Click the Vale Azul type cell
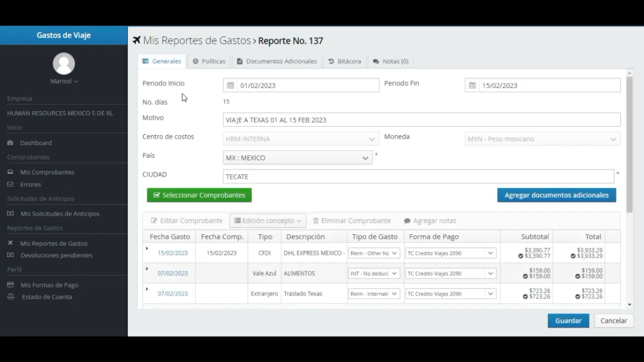The height and width of the screenshot is (362, 644). point(264,273)
